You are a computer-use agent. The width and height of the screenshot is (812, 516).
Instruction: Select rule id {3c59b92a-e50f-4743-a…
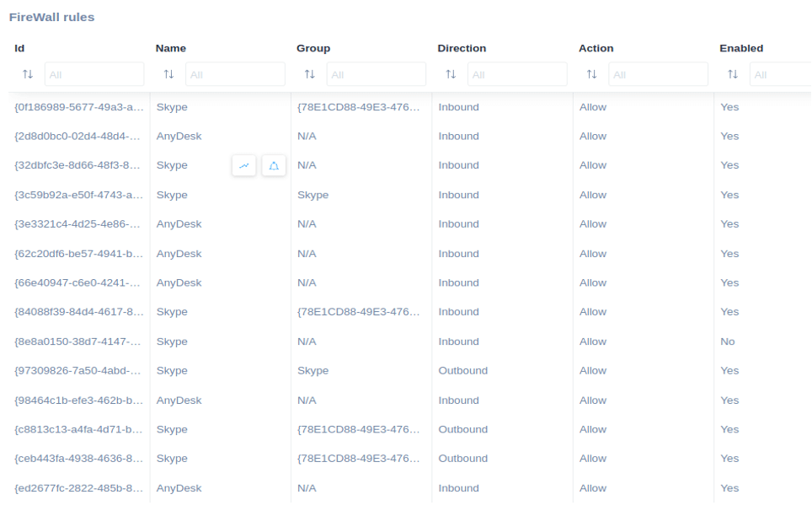(78, 195)
